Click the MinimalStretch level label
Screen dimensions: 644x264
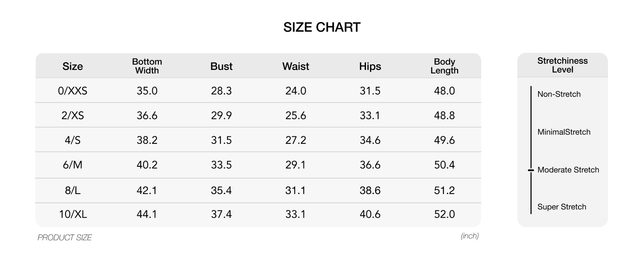(563, 132)
